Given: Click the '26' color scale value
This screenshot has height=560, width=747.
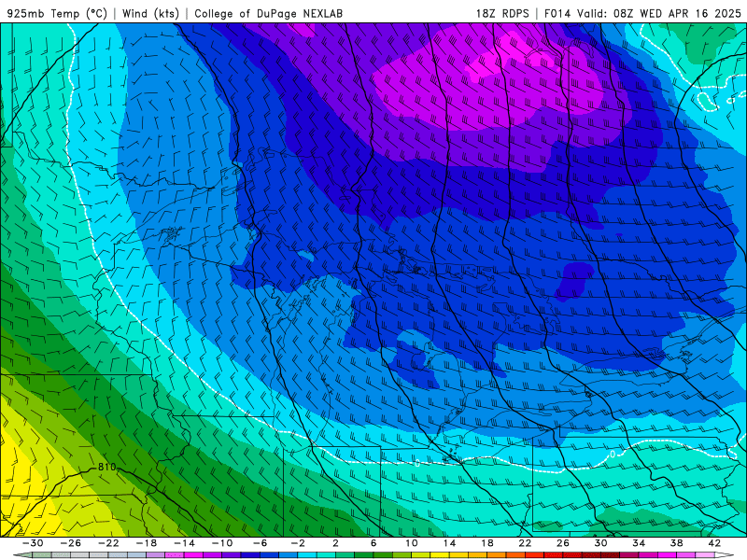Looking at the screenshot, I should pyautogui.click(x=563, y=543).
